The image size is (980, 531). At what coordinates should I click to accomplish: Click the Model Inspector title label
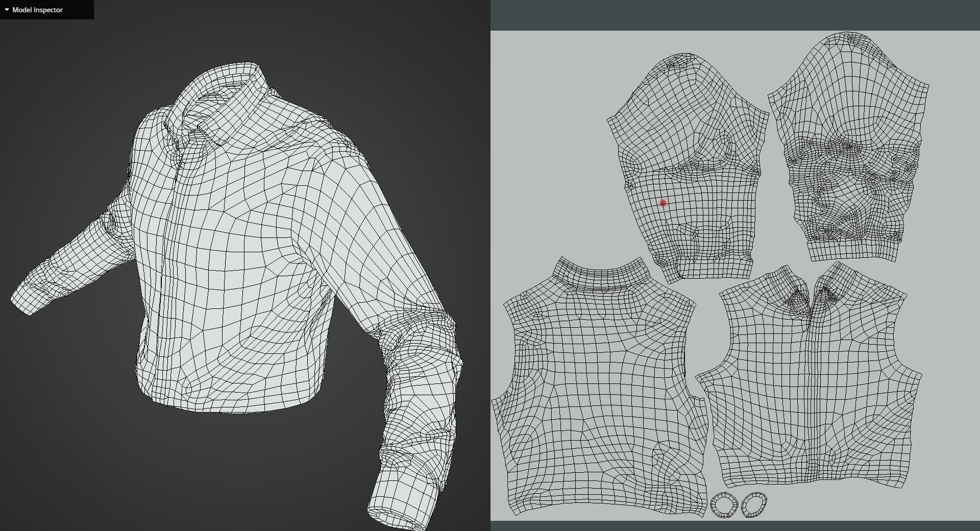pos(38,10)
